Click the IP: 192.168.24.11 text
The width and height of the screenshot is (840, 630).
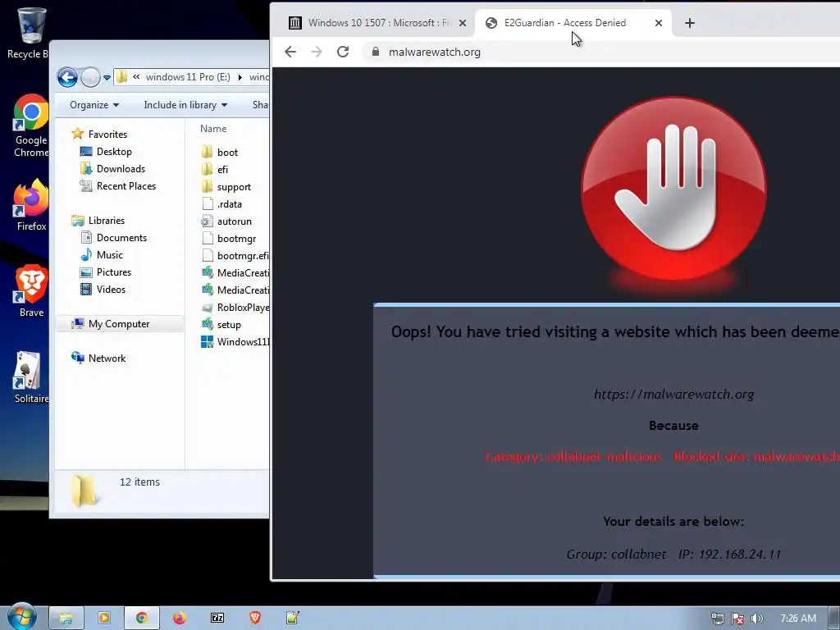click(729, 554)
